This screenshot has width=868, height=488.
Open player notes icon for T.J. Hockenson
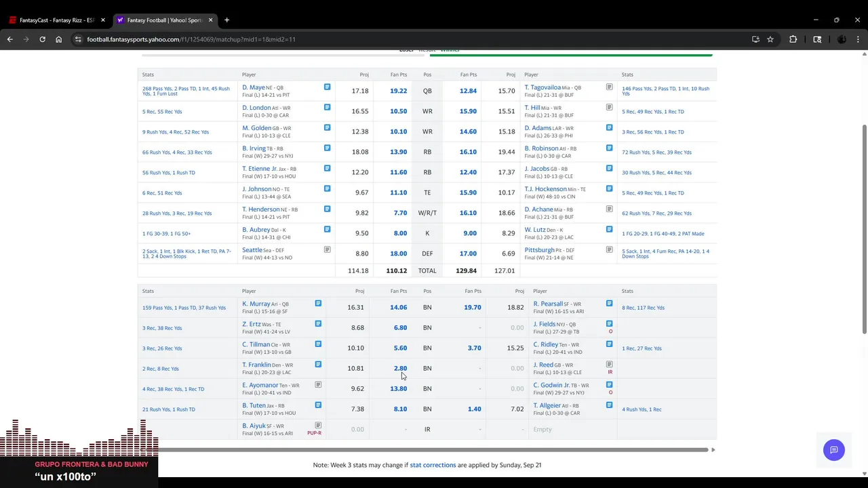click(609, 188)
